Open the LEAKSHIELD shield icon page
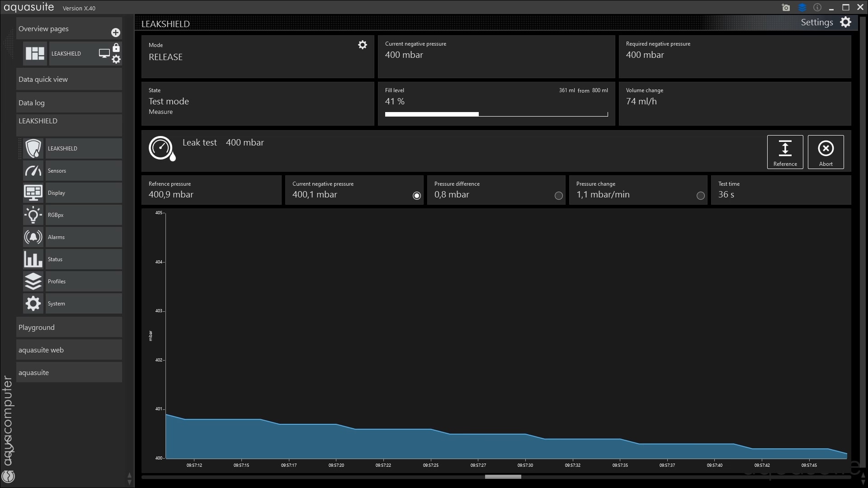 [x=33, y=148]
